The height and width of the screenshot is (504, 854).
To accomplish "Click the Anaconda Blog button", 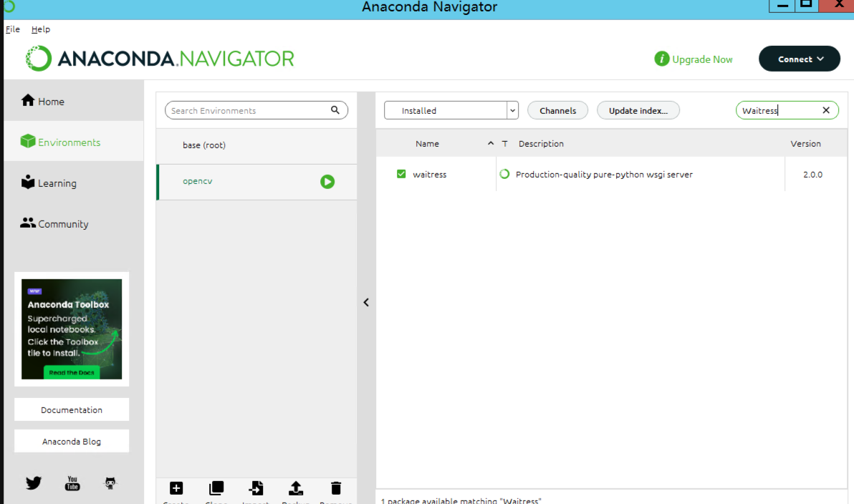I will [x=72, y=442].
